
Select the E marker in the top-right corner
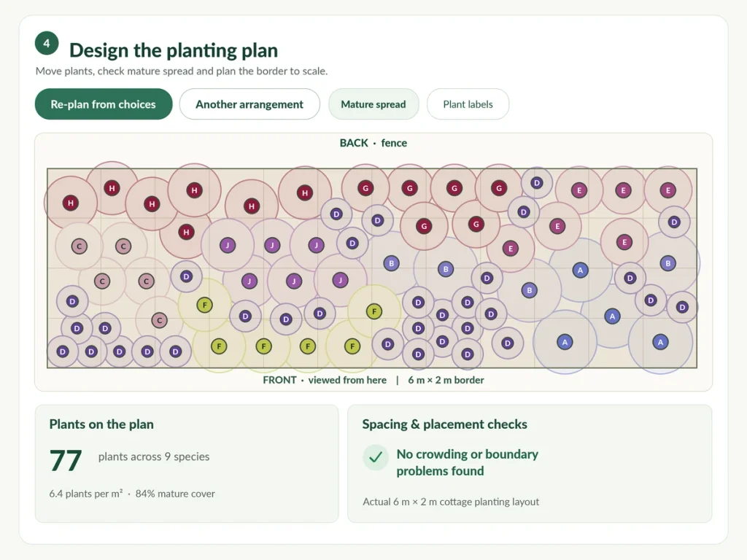point(668,190)
